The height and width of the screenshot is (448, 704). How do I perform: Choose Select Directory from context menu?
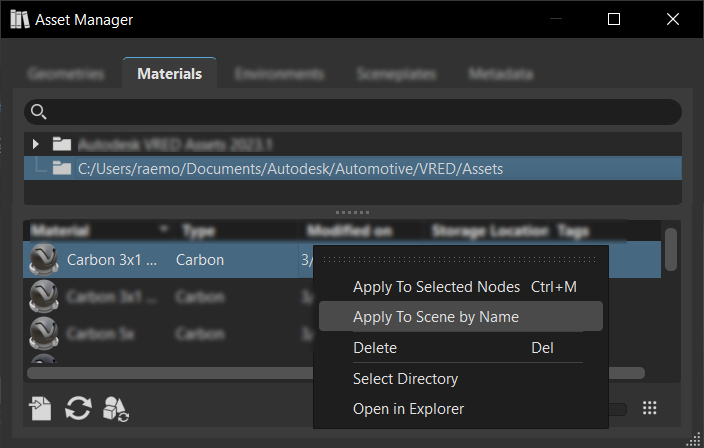point(405,379)
